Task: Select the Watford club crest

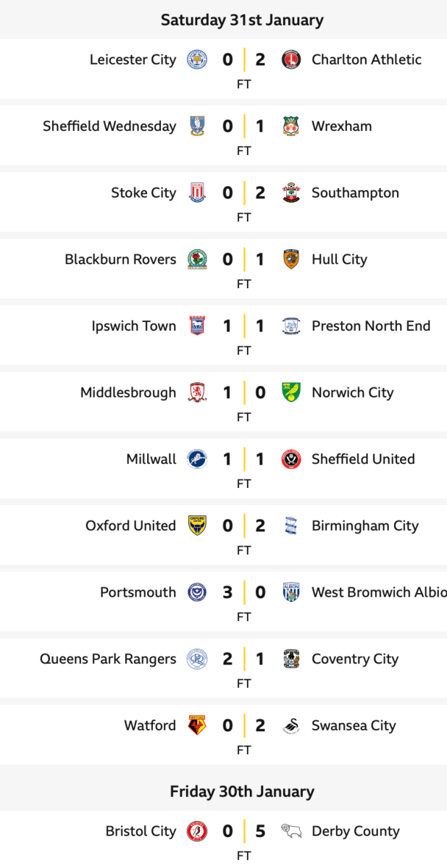Action: [196, 725]
